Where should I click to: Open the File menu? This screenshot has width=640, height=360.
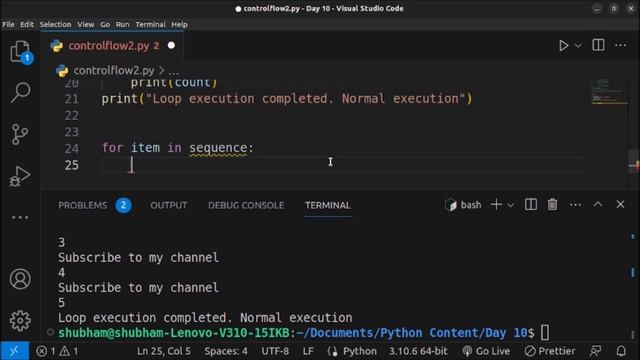[8, 24]
